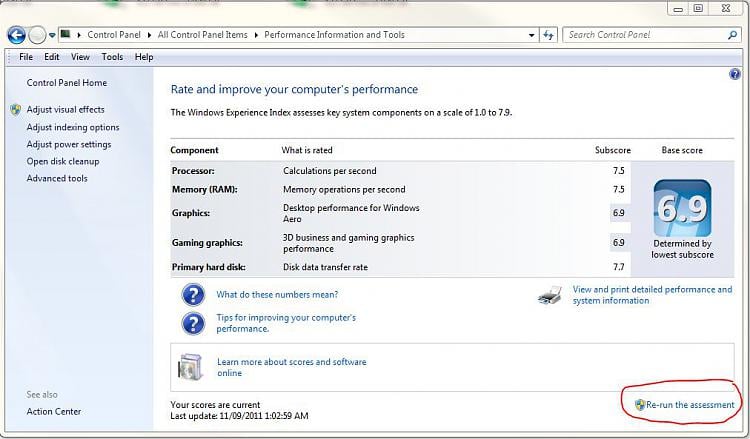Click the software box icon
Viewport: 750px width, 439px height.
[x=190, y=367]
